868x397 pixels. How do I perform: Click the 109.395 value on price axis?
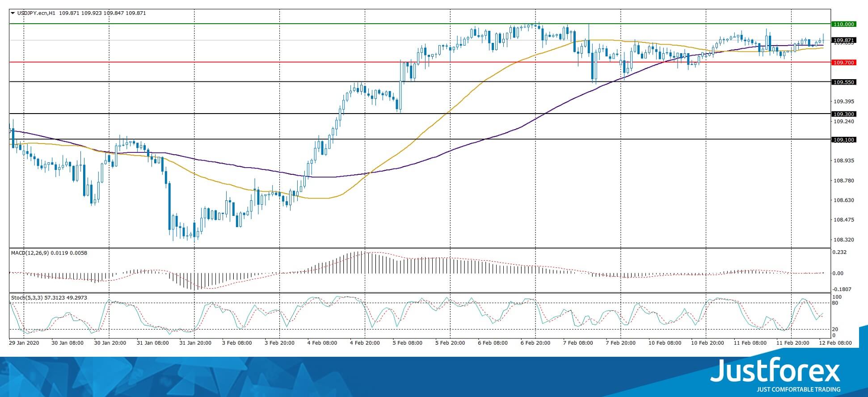[843, 101]
